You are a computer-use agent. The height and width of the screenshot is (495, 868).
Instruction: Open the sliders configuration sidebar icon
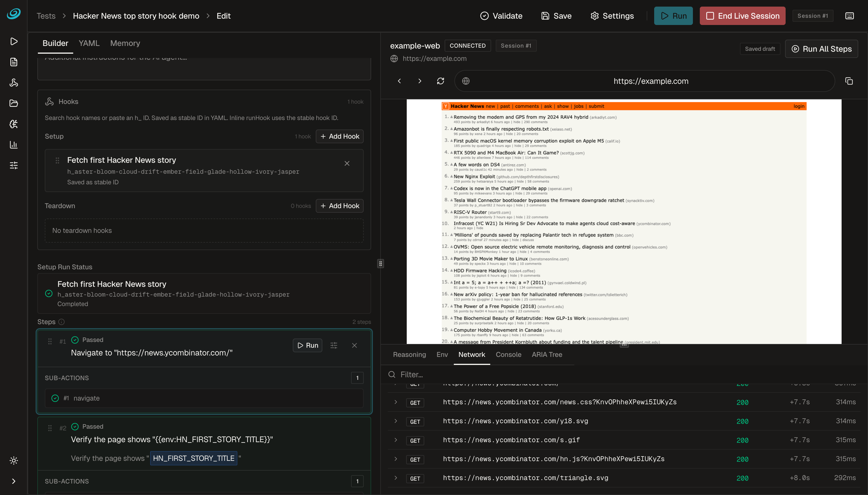(x=13, y=166)
